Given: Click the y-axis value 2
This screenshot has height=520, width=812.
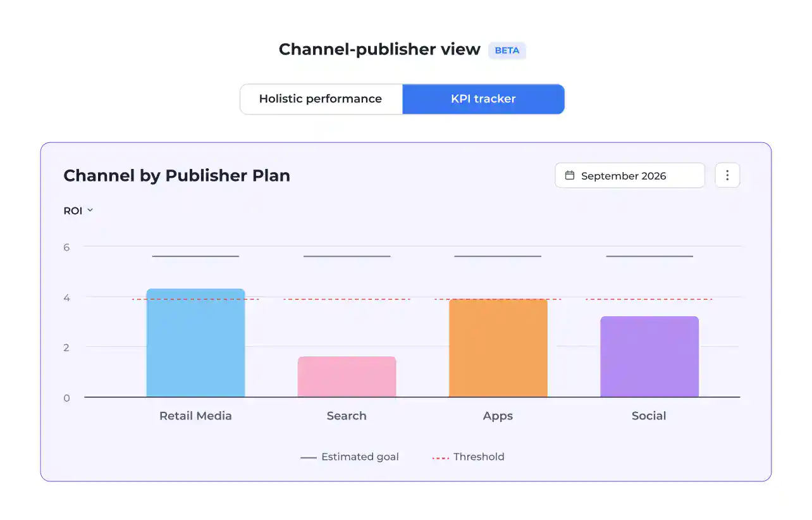Looking at the screenshot, I should click(66, 347).
